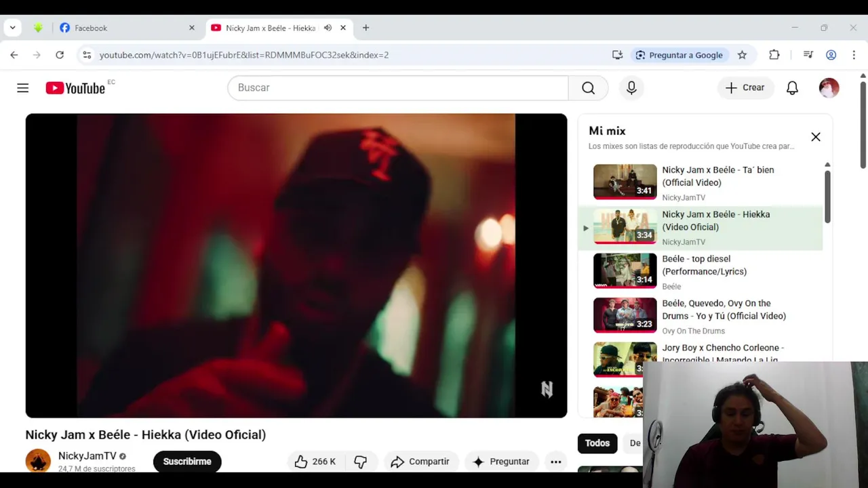Play Beéle top diesel thumbnail
This screenshot has height=488, width=868.
[x=625, y=270]
